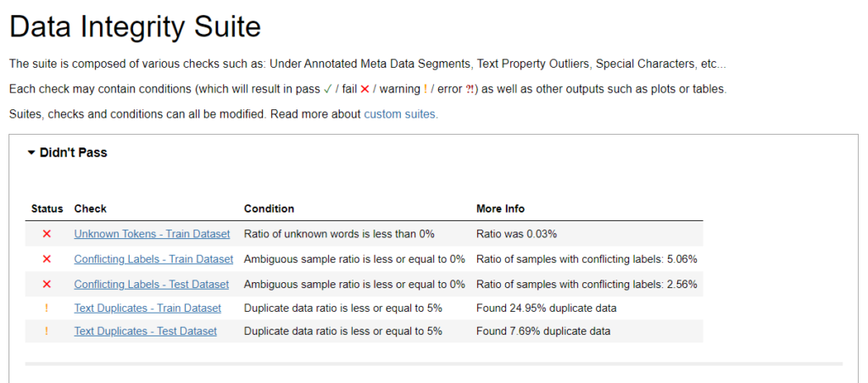Click red fail icon for Unknown Tokens row
The height and width of the screenshot is (383, 868).
click(47, 234)
